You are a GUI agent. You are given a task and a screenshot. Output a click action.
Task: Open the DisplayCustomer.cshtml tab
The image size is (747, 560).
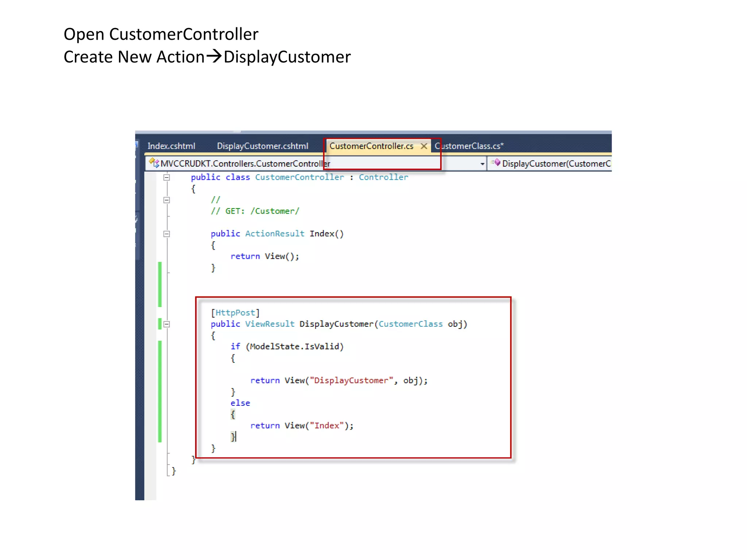262,146
